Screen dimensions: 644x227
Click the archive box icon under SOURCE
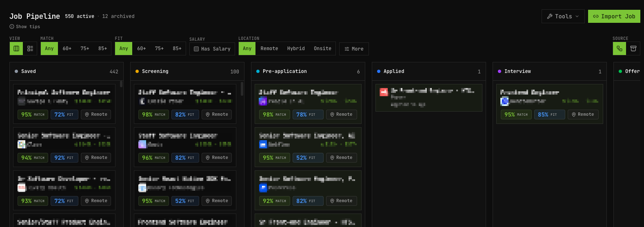click(633, 48)
